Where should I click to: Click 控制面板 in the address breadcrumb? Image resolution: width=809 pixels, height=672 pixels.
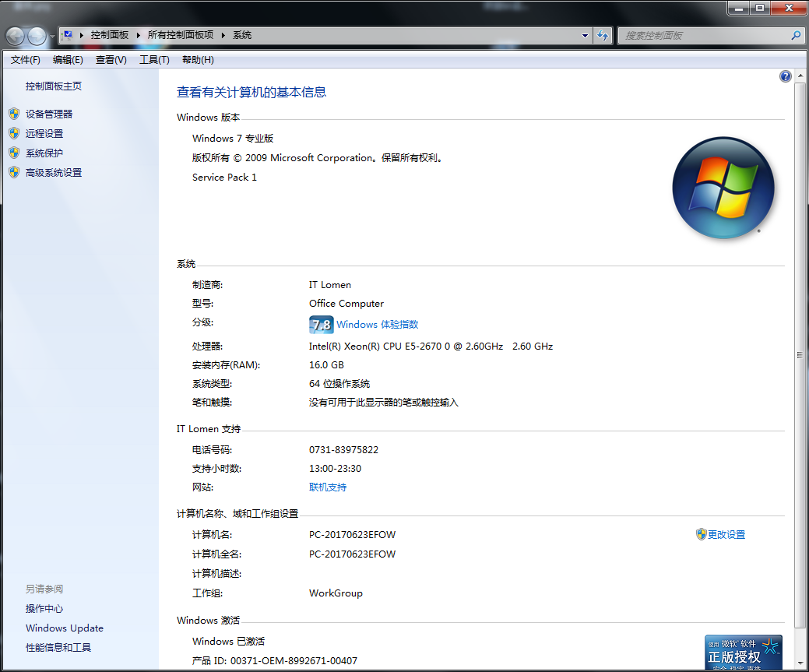(x=109, y=35)
